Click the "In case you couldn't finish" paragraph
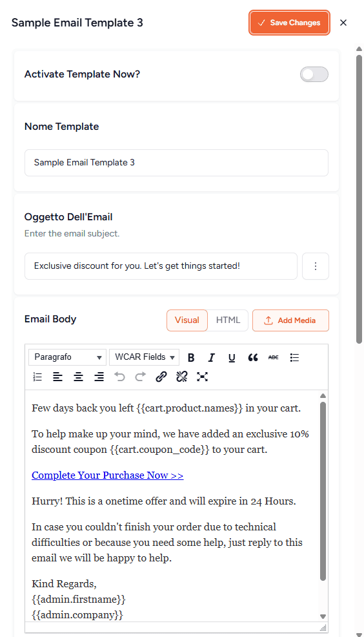Screen dimensions: 364x637 [x=167, y=542]
